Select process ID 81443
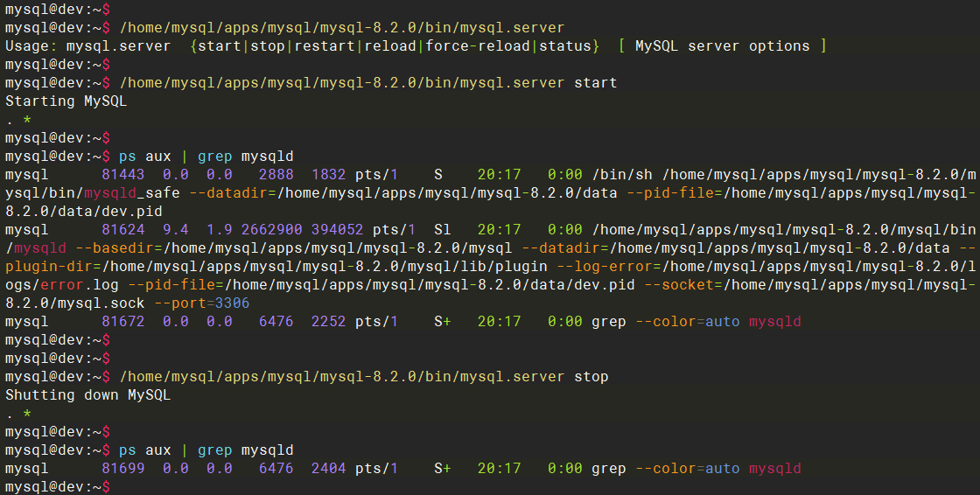This screenshot has width=980, height=495. pos(123,175)
